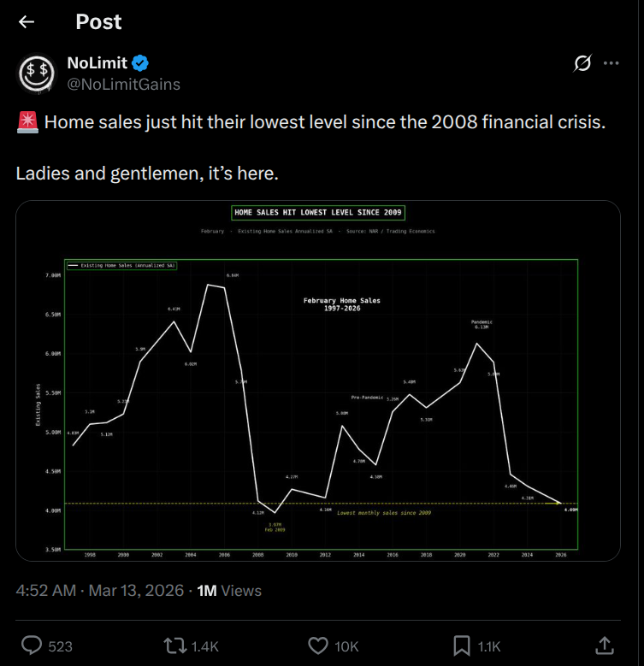This screenshot has height=666, width=644.
Task: Click the 4:52 AM Mar 13 timestamp
Action: pyautogui.click(x=101, y=591)
